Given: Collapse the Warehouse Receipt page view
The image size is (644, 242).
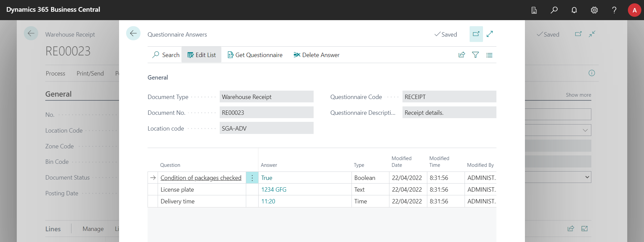Looking at the screenshot, I should click(x=592, y=34).
